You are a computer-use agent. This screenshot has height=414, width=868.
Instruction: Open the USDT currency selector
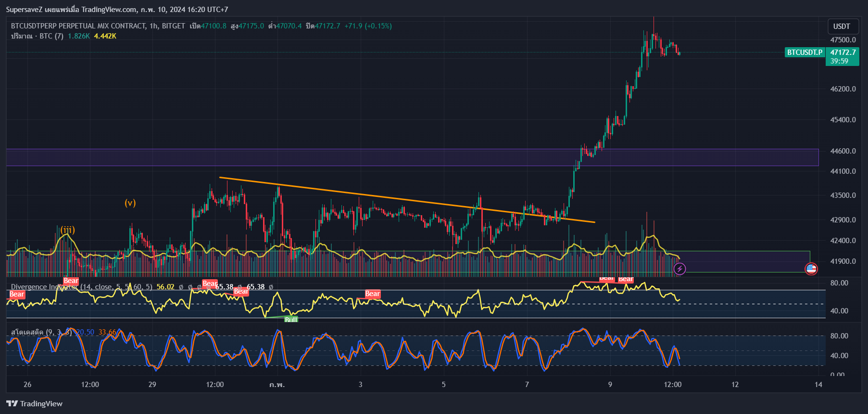[842, 26]
